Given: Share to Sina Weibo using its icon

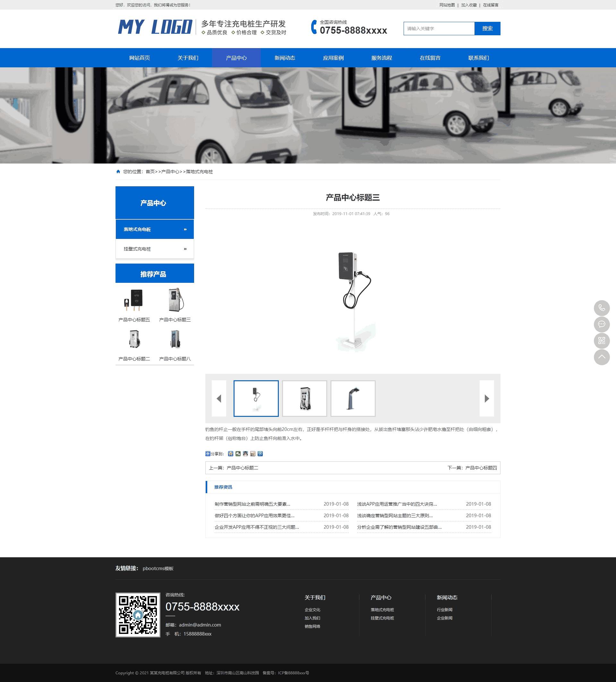Looking at the screenshot, I should click(x=253, y=454).
